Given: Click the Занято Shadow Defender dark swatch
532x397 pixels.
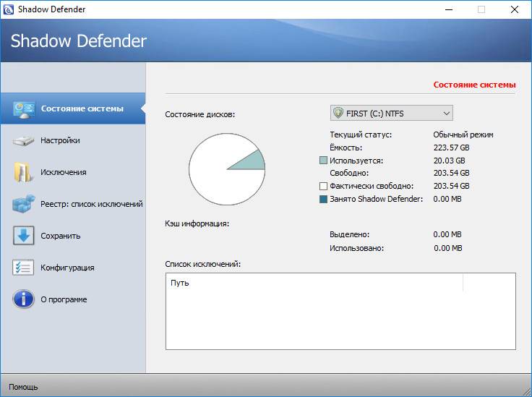Looking at the screenshot, I should 323,199.
